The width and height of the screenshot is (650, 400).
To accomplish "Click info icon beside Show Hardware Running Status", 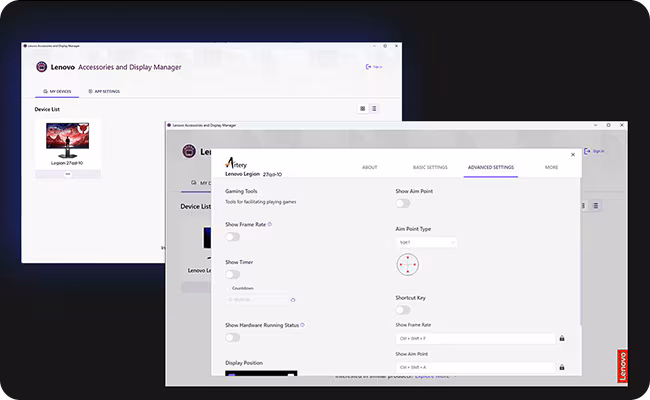I will click(x=303, y=325).
